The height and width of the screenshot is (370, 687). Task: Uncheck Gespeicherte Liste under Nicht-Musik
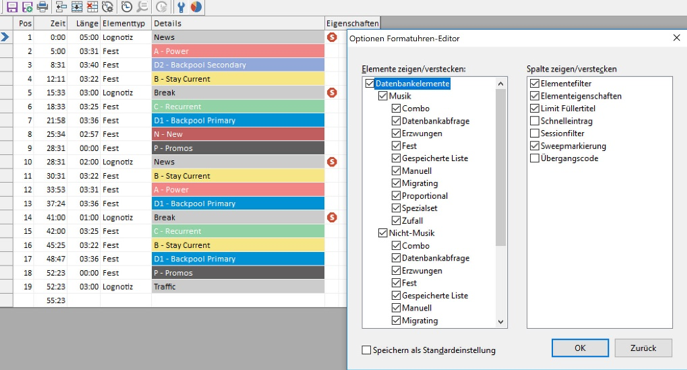(396, 295)
